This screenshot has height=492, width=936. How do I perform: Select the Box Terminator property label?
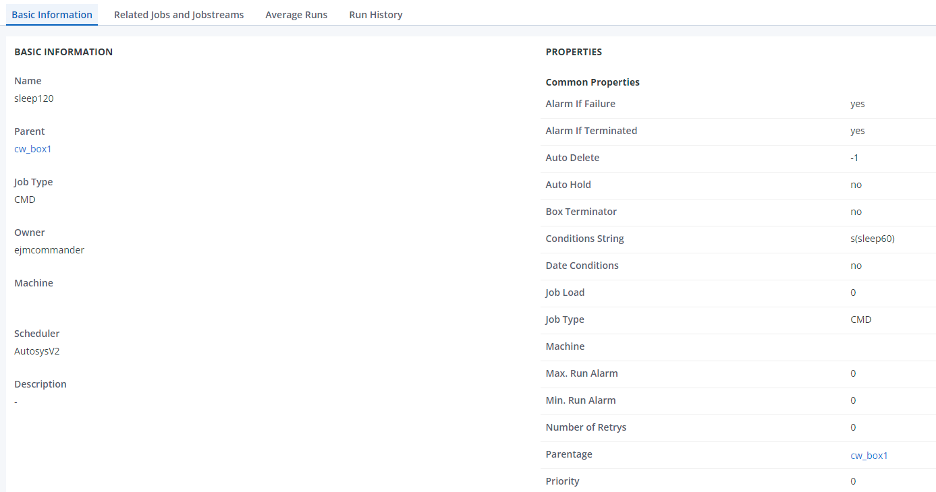pyautogui.click(x=581, y=212)
